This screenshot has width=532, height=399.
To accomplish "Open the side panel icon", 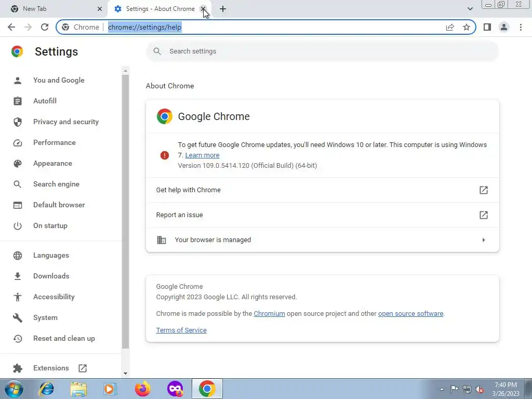I will (x=487, y=27).
